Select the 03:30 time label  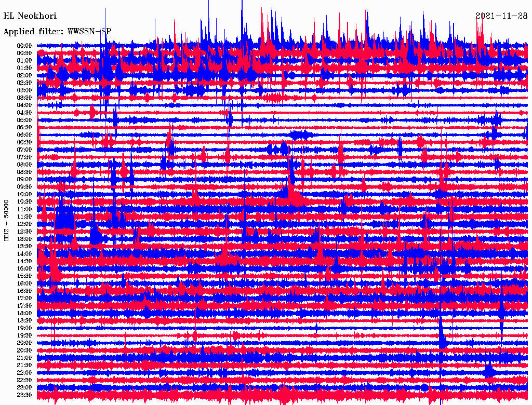[x=24, y=98]
